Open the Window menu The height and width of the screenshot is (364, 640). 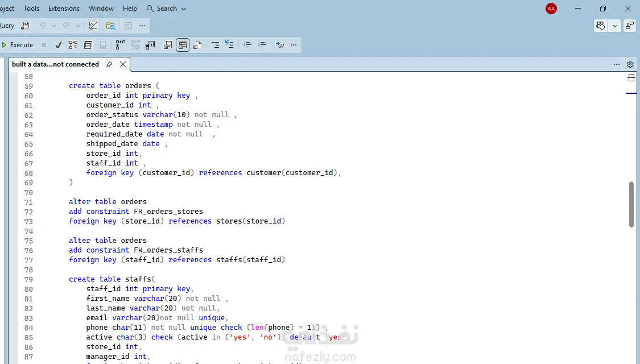tap(101, 9)
